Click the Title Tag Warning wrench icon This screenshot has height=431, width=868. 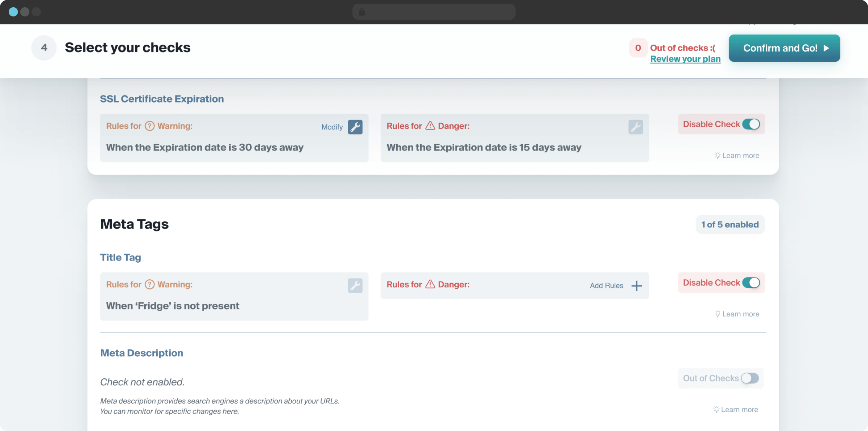pyautogui.click(x=355, y=286)
